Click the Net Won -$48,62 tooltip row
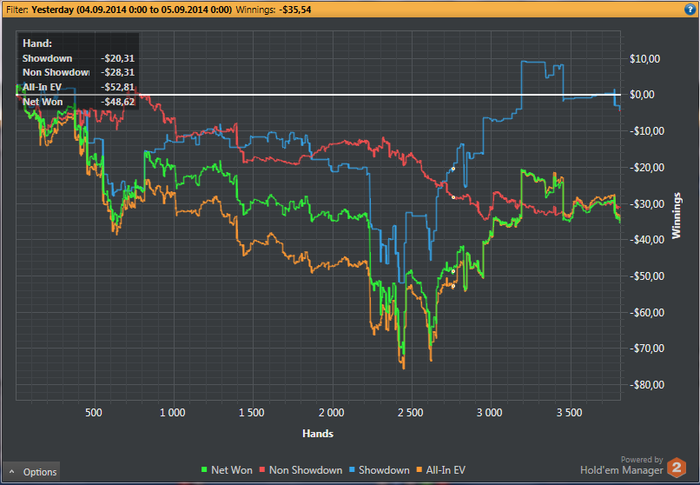The height and width of the screenshot is (485, 700). [79, 102]
